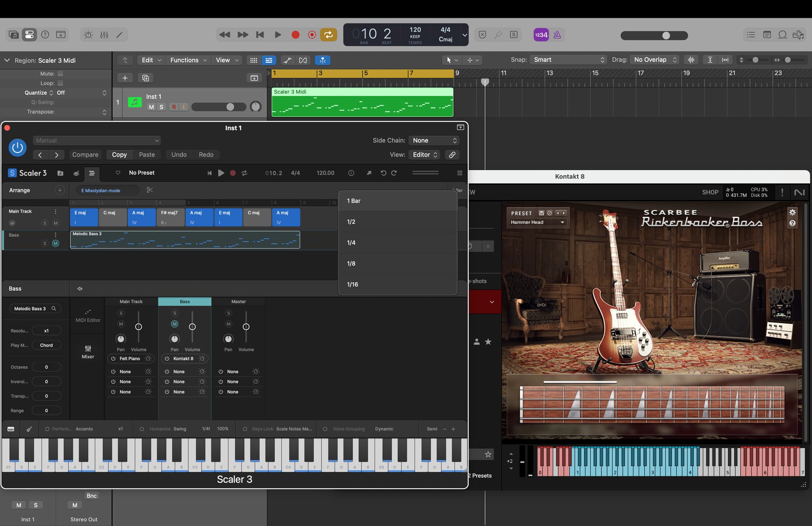Open the MIDI Editor panel
The image size is (812, 526).
(88, 315)
